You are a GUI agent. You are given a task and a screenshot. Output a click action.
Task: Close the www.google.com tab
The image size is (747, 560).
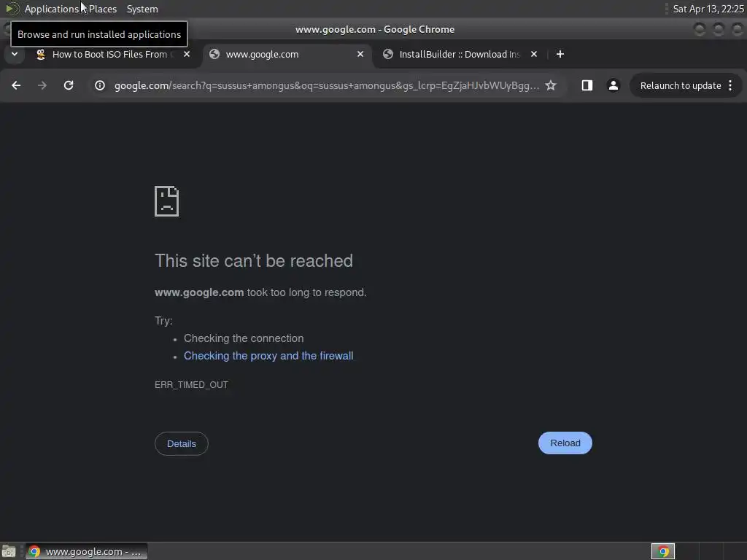(x=360, y=54)
